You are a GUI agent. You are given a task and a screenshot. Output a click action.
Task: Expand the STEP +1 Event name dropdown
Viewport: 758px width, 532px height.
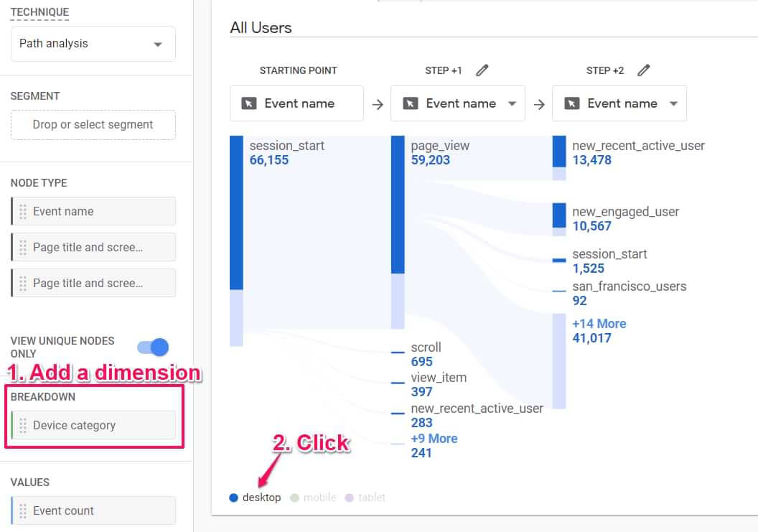click(x=512, y=103)
